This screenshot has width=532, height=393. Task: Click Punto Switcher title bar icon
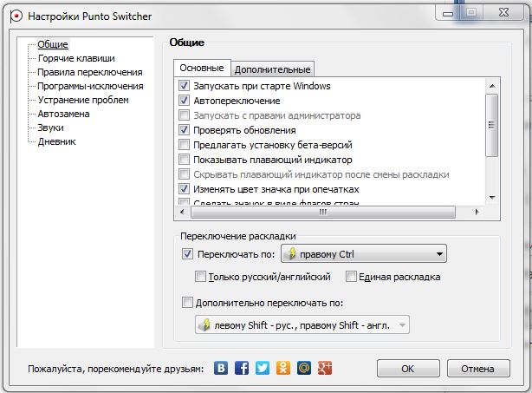(16, 16)
